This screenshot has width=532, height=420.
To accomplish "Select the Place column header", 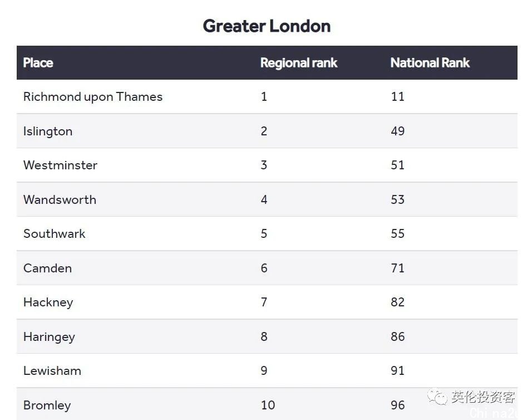I will click(38, 63).
